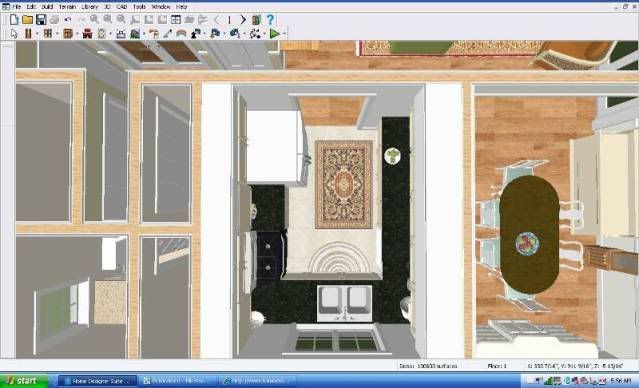Go to next floor with right chevron
The image size is (639, 388).
243,19
